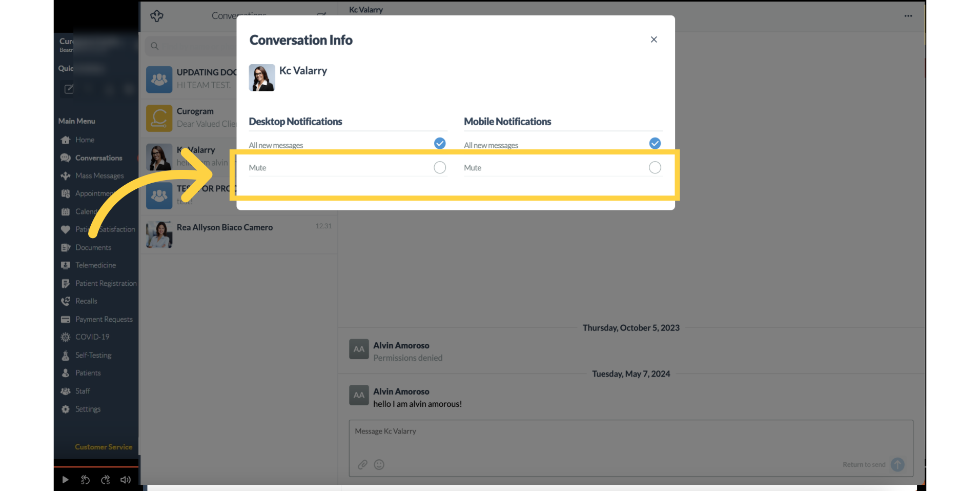
Task: Select Desktop Notifications Mute option
Action: pyautogui.click(x=439, y=168)
